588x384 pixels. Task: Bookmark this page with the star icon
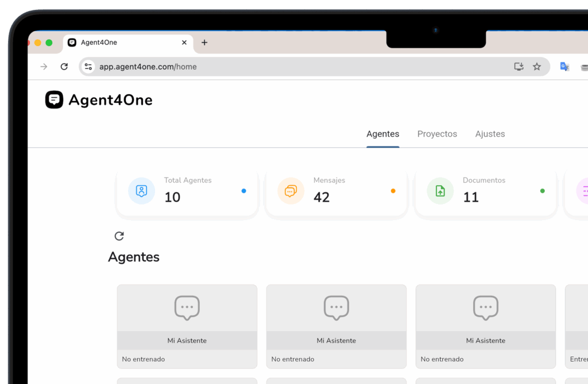tap(537, 67)
